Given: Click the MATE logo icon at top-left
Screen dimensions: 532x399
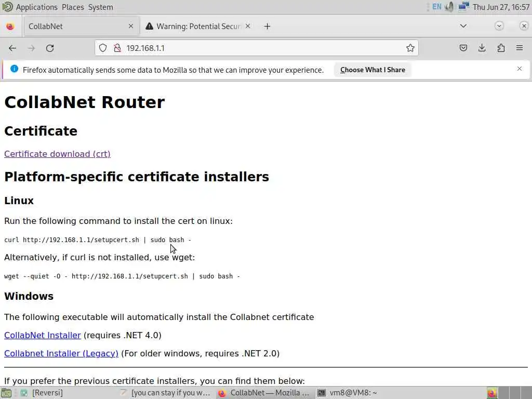Looking at the screenshot, I should click(7, 7).
